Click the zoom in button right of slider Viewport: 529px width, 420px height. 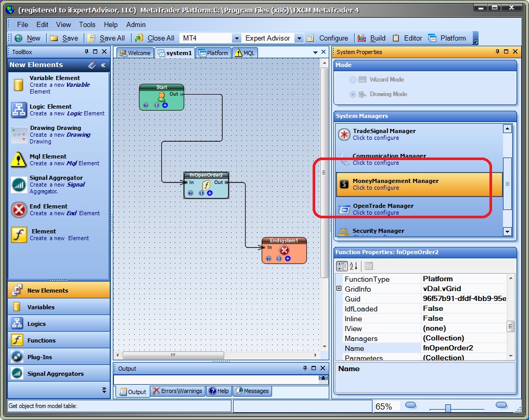(x=501, y=405)
